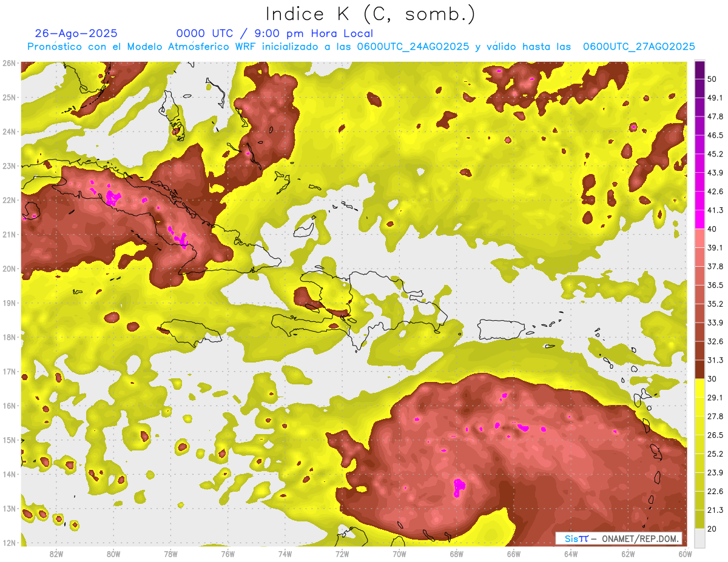Click the "22.6" legend value
This screenshot has height=562, width=728.
715,491
